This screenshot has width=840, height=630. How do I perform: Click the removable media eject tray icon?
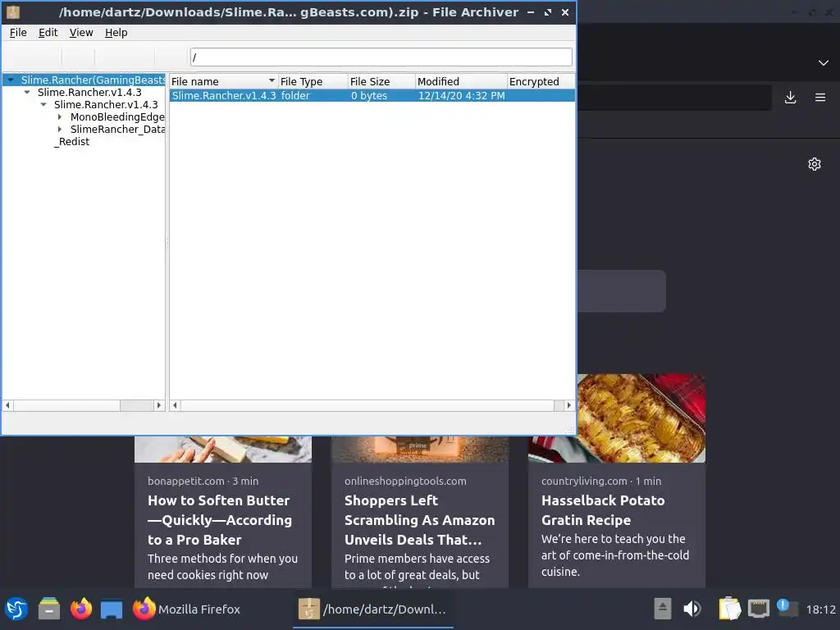(x=663, y=609)
